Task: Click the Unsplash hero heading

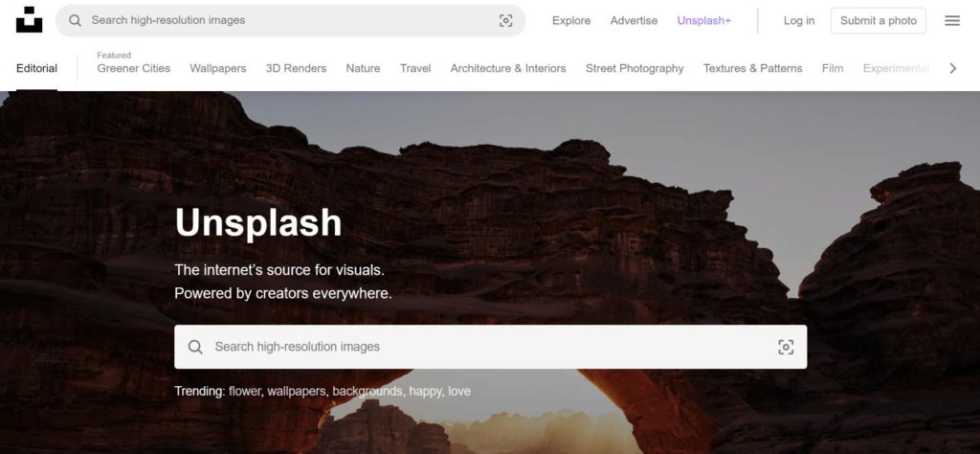Action: [258, 222]
